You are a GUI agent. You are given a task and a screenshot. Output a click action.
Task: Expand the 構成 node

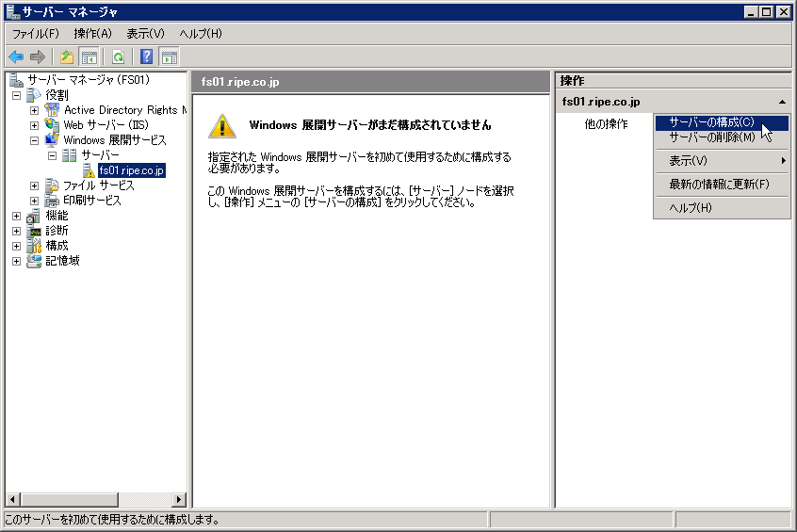(16, 246)
